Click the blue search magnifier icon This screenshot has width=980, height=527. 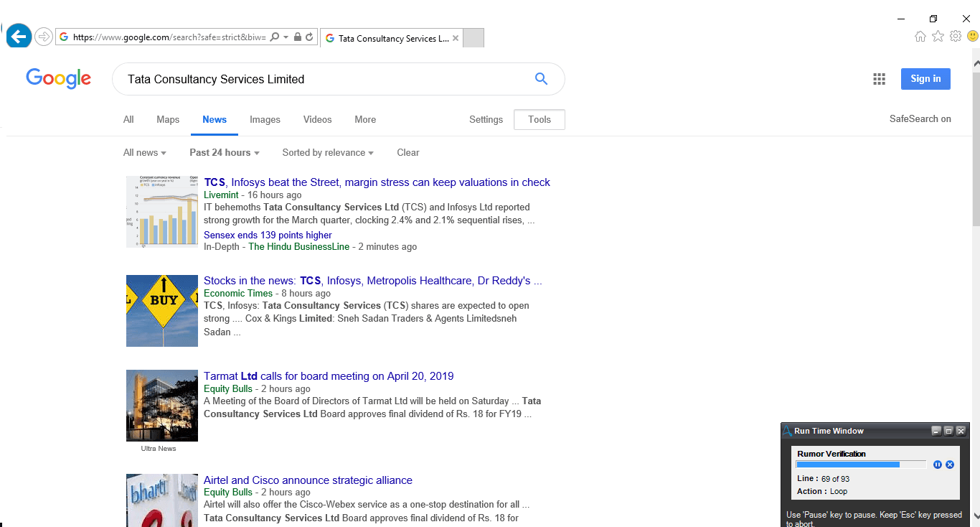541,79
